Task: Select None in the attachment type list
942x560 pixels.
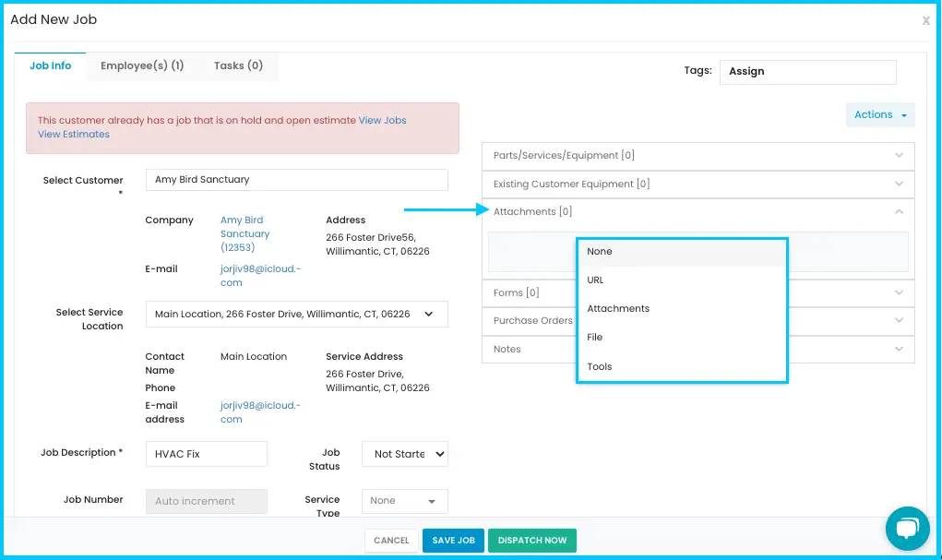Action: pyautogui.click(x=682, y=252)
